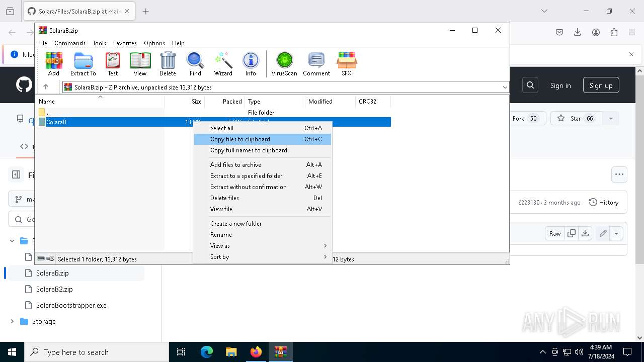This screenshot has height=362, width=644.
Task: Copy raw file icon on GitHub
Action: [x=572, y=233]
